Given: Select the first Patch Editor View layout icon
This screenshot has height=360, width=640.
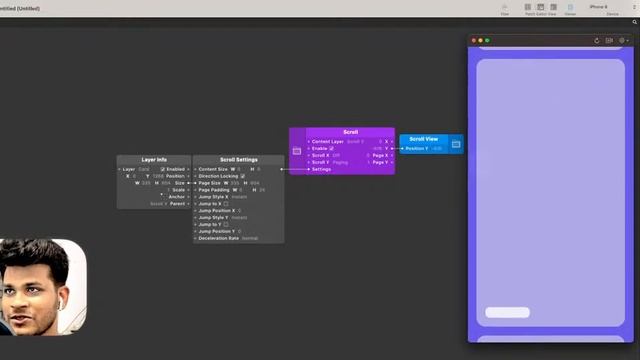Looking at the screenshot, I should 528,7.
